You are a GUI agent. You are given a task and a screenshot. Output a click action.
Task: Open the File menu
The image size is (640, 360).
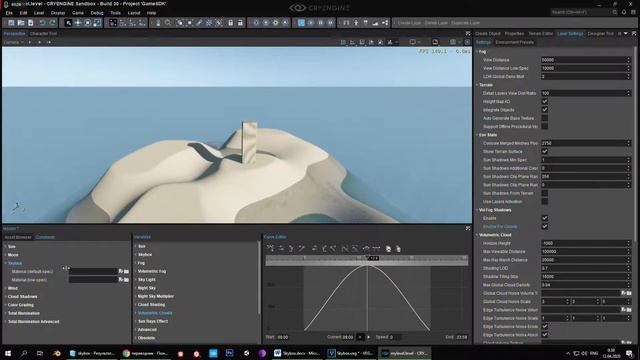point(9,13)
